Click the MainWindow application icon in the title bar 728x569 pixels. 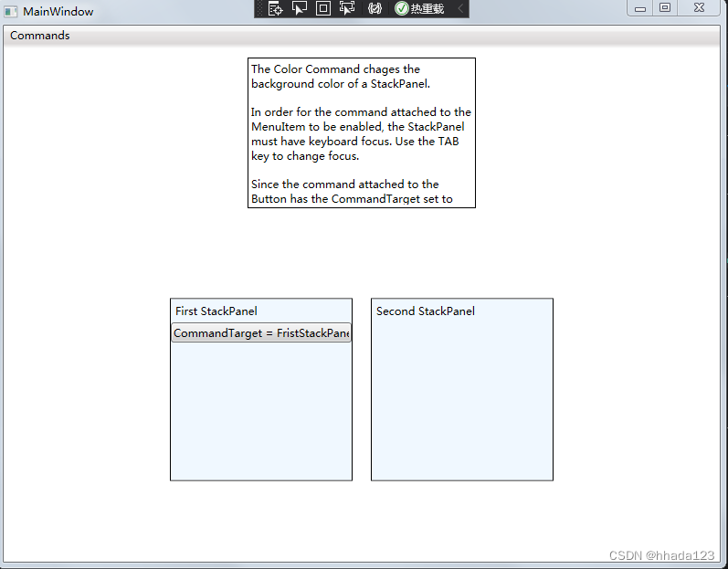(x=11, y=11)
